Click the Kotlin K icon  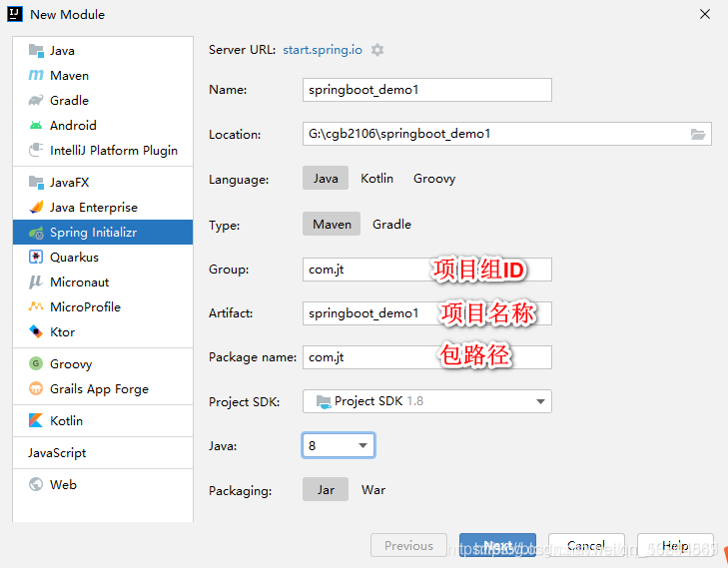(x=36, y=420)
